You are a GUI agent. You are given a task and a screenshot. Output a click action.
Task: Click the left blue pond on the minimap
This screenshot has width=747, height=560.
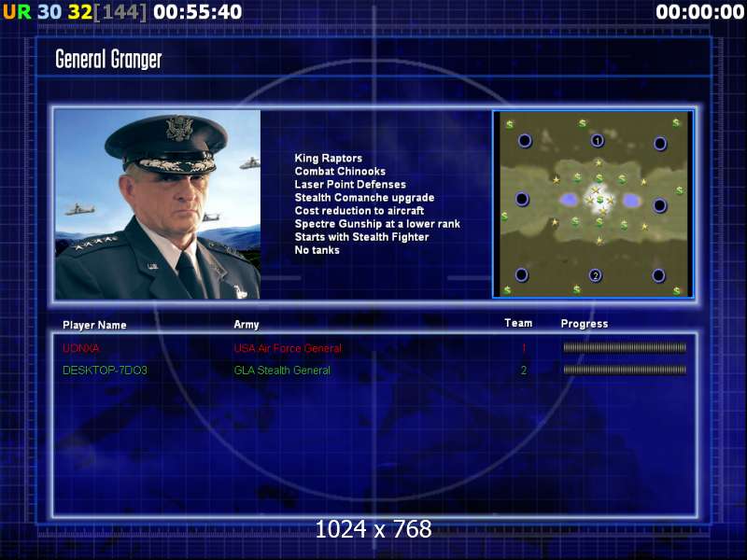(x=569, y=200)
